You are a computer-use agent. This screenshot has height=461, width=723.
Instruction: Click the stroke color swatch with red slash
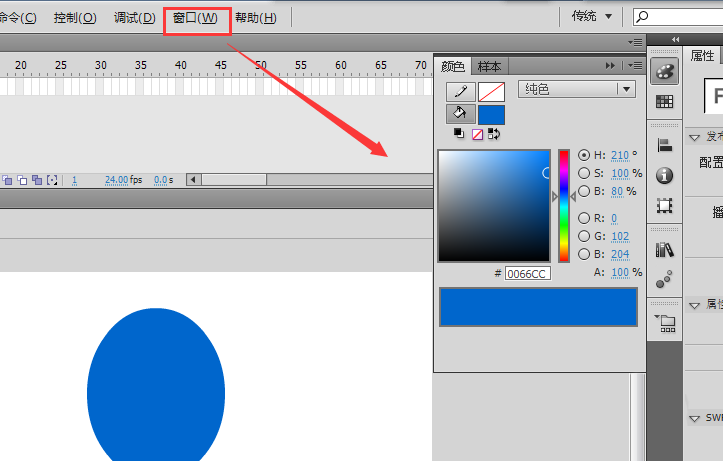coord(491,92)
